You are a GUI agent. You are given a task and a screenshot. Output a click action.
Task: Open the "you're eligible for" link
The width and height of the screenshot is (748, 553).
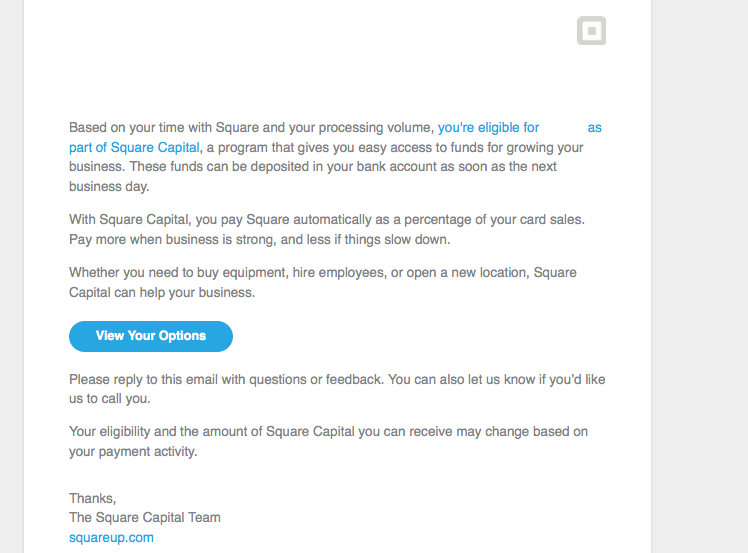click(x=488, y=128)
